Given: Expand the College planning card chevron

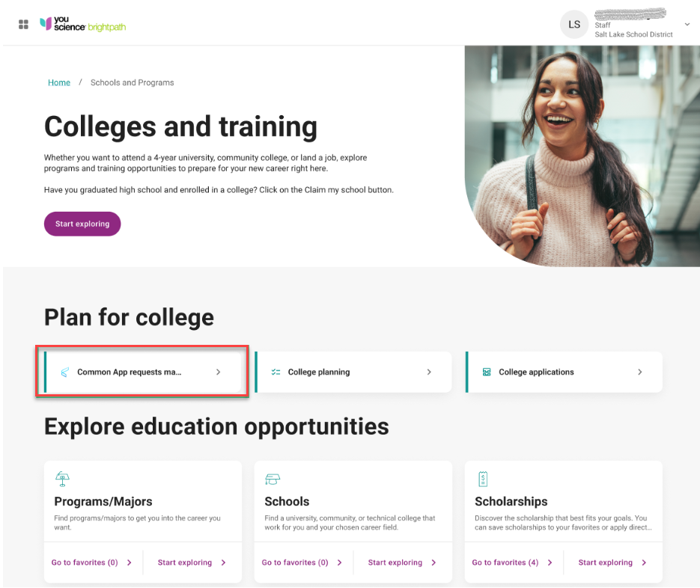Looking at the screenshot, I should (x=428, y=371).
